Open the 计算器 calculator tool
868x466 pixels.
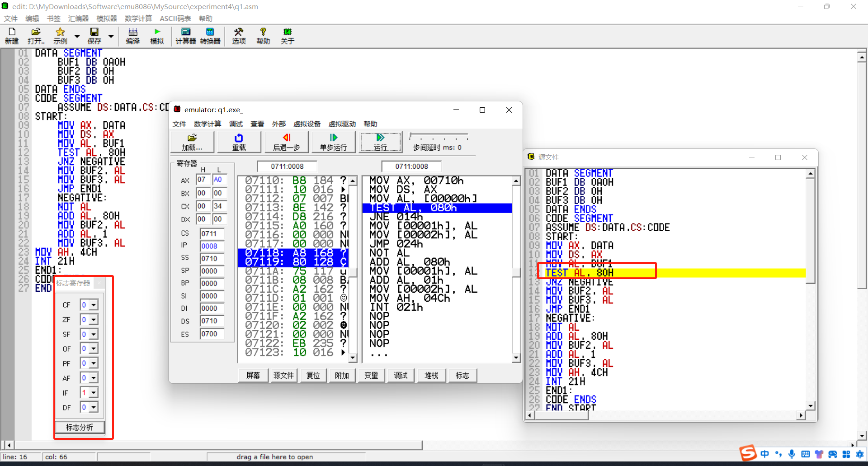pos(186,36)
